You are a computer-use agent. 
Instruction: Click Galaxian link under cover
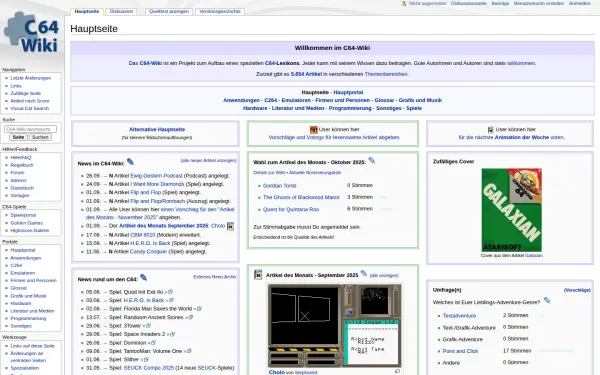[534, 255]
